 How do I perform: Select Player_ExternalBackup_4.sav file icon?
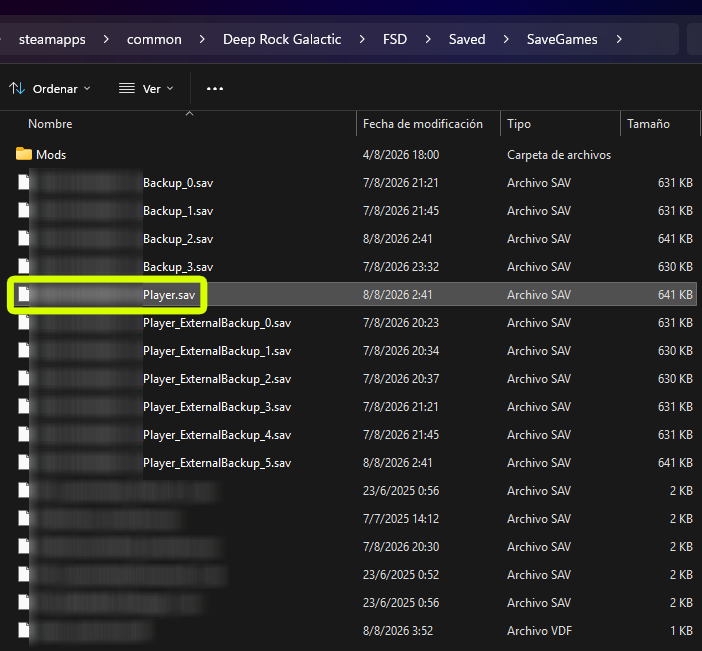24,435
